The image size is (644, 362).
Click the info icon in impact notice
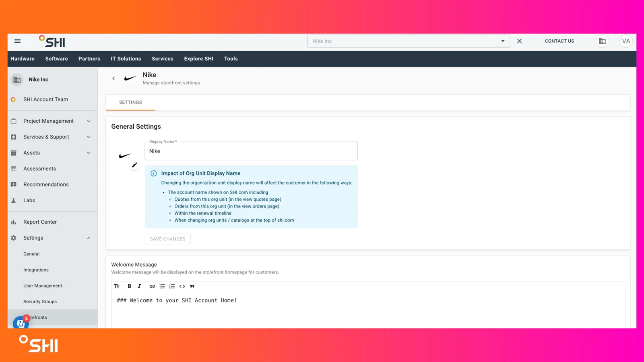click(154, 173)
